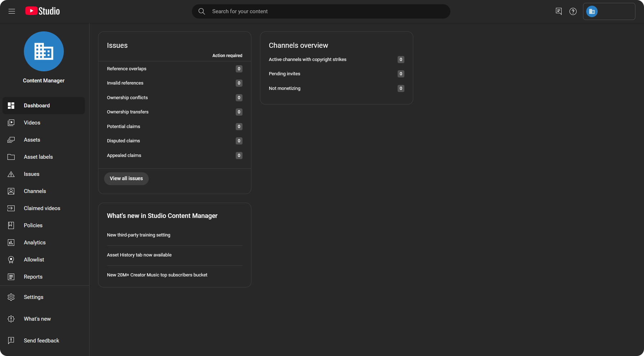Click the YouTube Studio logo
644x356 pixels.
coord(42,11)
